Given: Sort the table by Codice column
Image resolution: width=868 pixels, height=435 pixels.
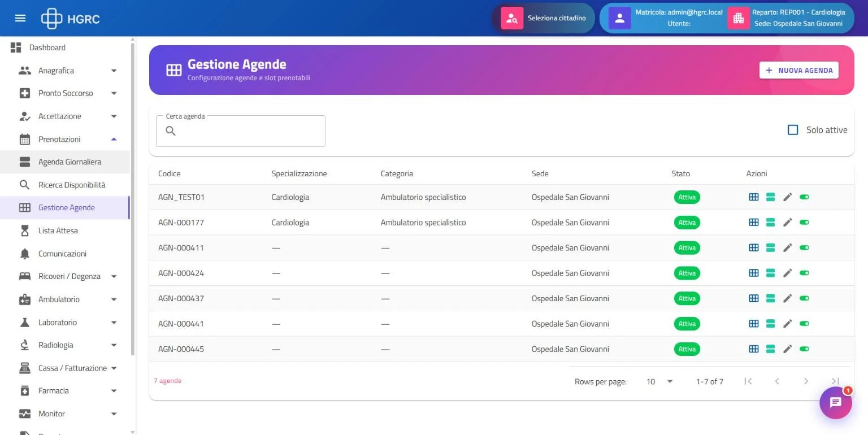Looking at the screenshot, I should (169, 173).
